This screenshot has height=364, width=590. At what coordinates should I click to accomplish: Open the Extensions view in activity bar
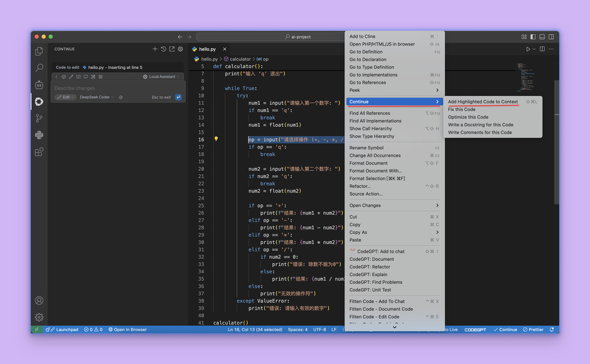click(39, 152)
